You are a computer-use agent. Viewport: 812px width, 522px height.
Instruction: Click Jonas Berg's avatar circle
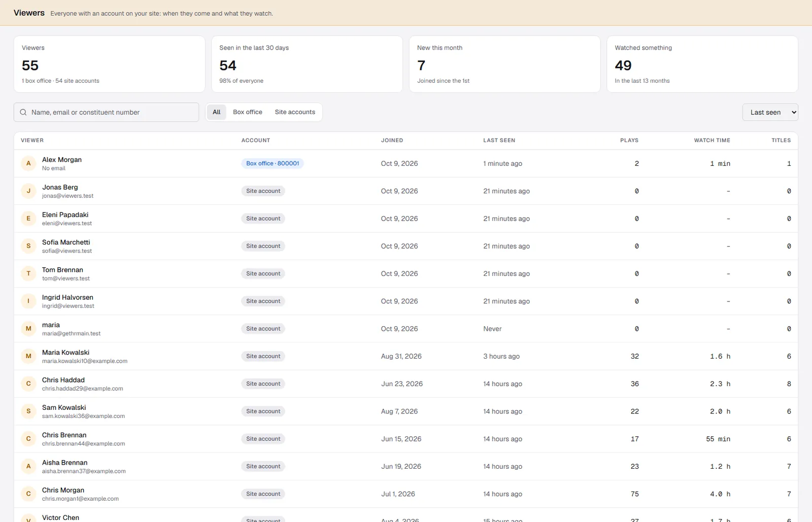(x=28, y=191)
